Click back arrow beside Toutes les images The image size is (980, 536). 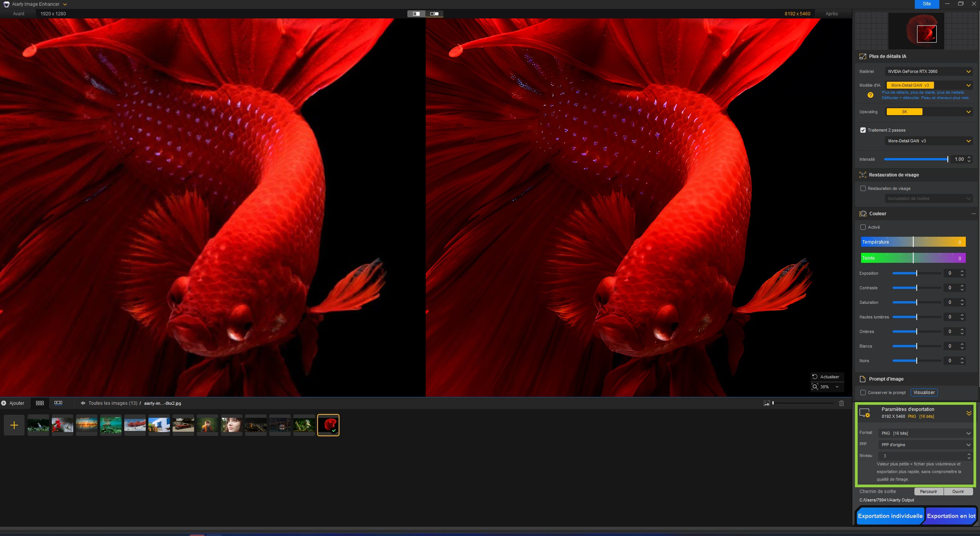(83, 403)
